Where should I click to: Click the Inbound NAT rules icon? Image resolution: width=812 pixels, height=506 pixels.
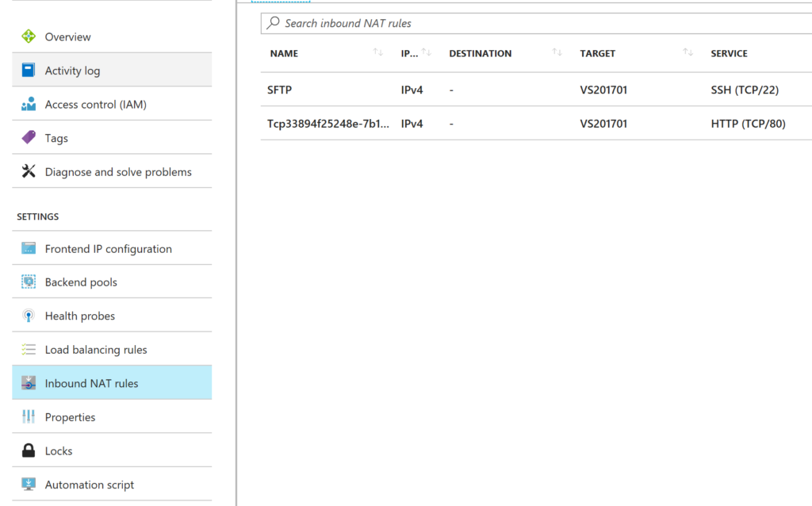pyautogui.click(x=26, y=382)
